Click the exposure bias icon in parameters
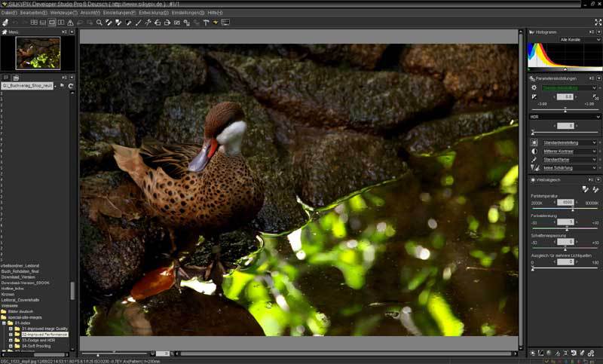The width and height of the screenshot is (603, 364). (x=534, y=97)
